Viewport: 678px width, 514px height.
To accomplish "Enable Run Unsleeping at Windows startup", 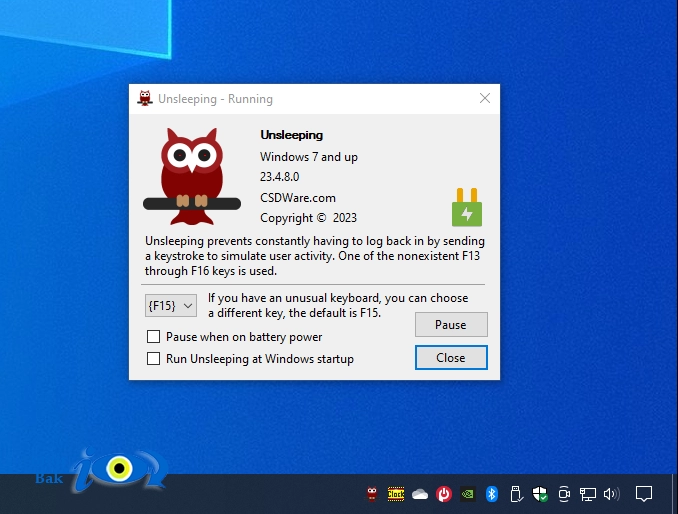I will (154, 358).
